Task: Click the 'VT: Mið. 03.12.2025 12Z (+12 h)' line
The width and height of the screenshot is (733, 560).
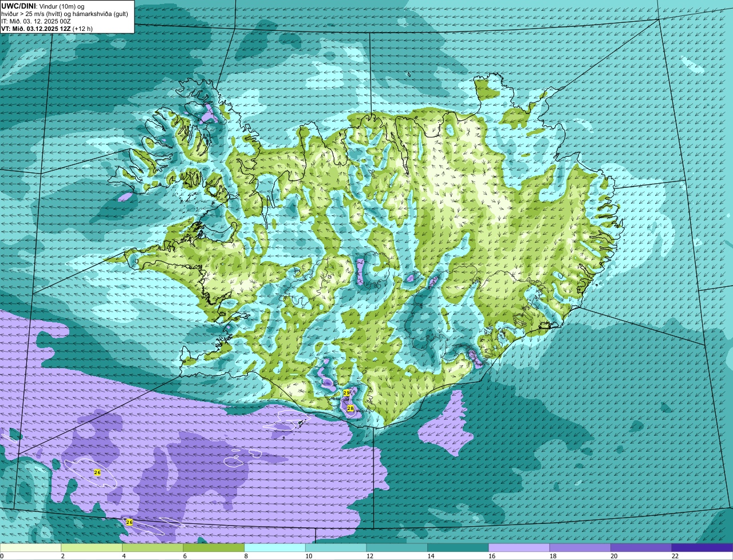Action: [x=47, y=28]
